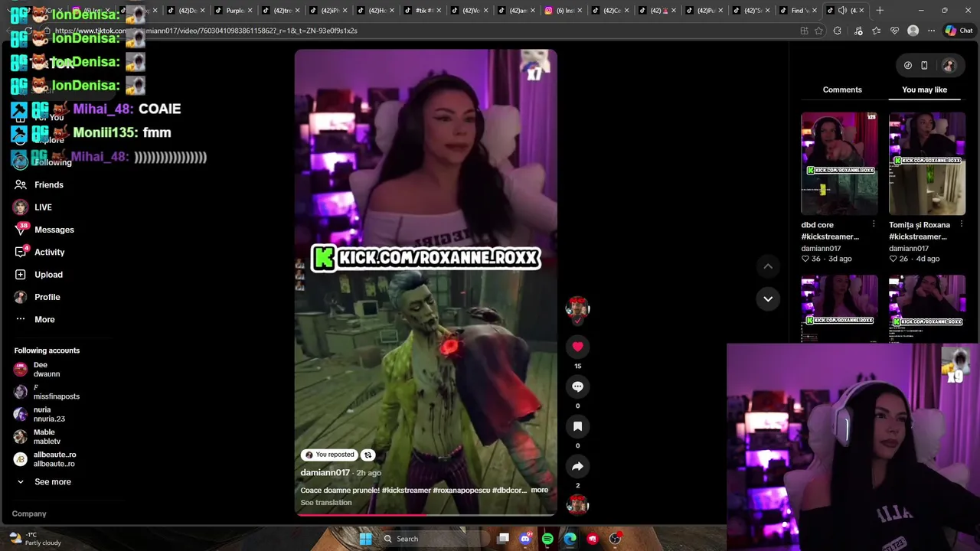The image size is (980, 551).
Task: Click the You reposted badge
Action: 330,455
